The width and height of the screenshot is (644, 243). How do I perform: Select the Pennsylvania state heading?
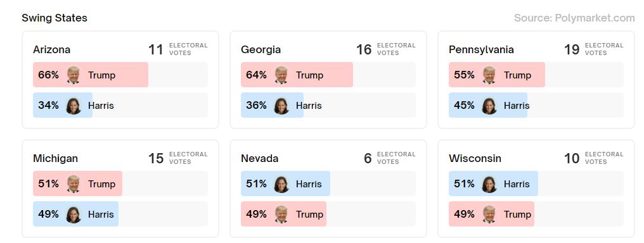click(481, 49)
